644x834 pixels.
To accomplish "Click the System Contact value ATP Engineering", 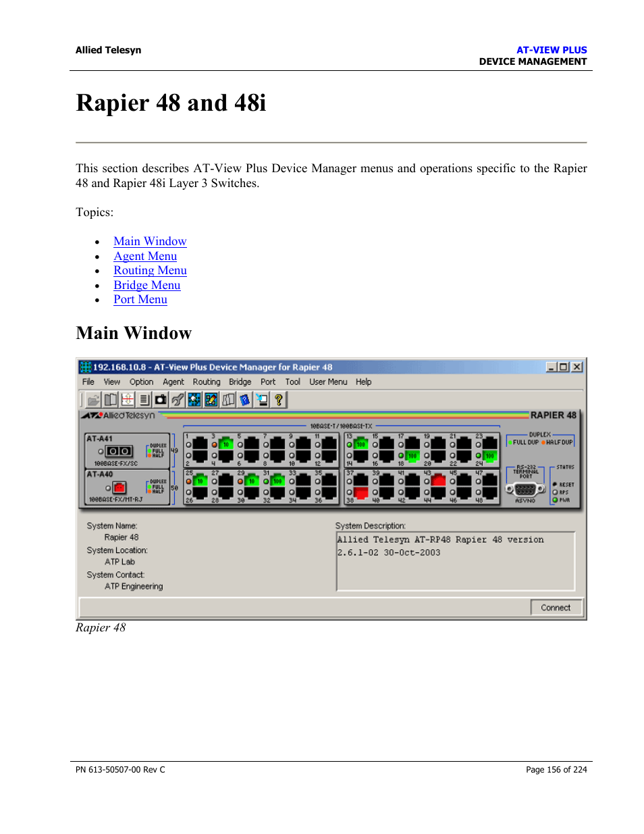I will pos(134,586).
